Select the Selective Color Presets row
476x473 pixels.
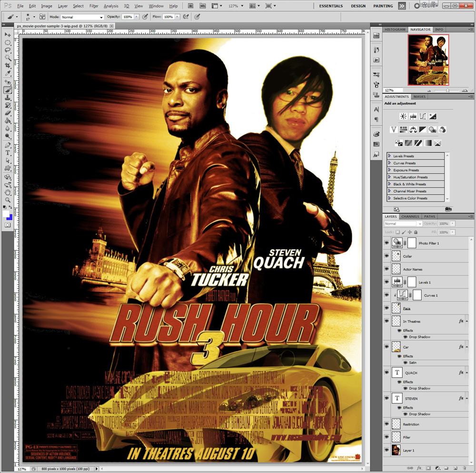[416, 198]
